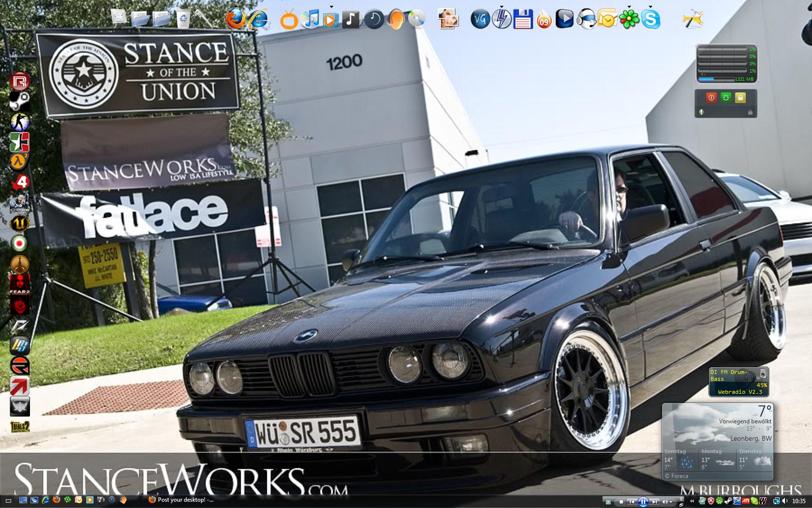812x508 pixels.
Task: Skip to previous track in taskbar player
Action: 632,502
